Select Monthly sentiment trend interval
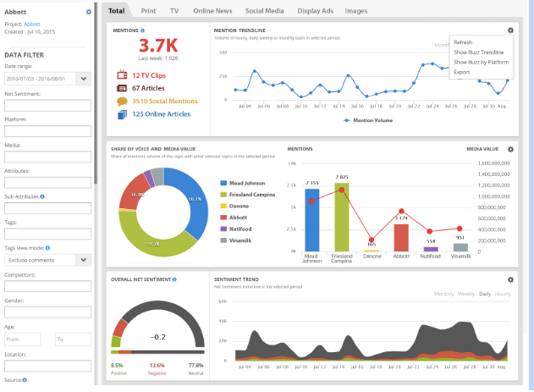The image size is (534, 392). [x=443, y=294]
